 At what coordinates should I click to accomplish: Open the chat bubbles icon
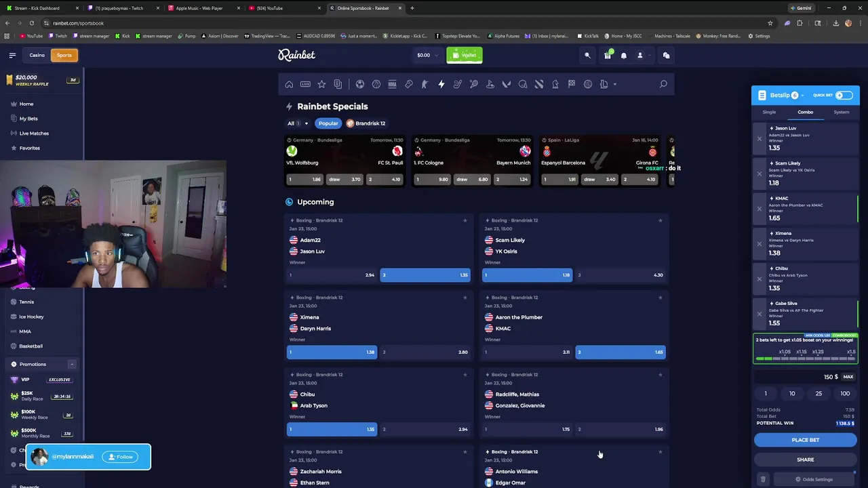click(x=666, y=56)
